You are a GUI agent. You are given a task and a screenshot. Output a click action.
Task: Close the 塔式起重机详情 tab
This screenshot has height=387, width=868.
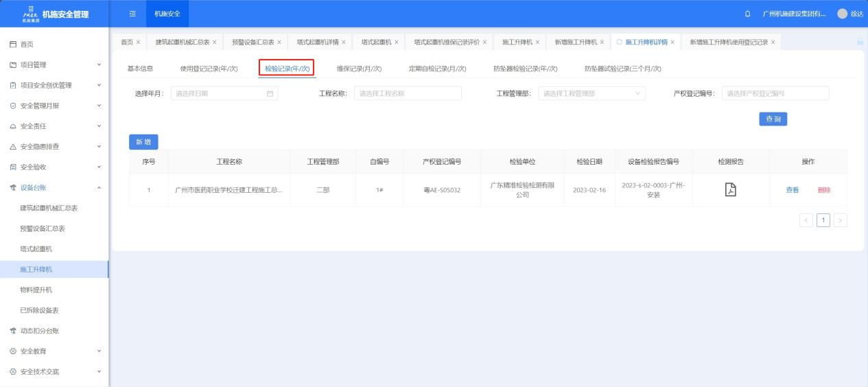tap(344, 43)
